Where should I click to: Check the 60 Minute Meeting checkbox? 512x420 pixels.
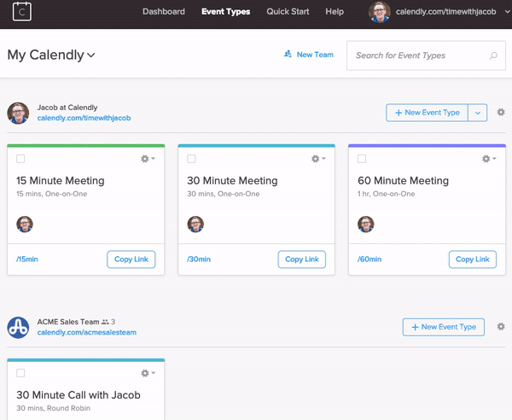click(x=362, y=159)
